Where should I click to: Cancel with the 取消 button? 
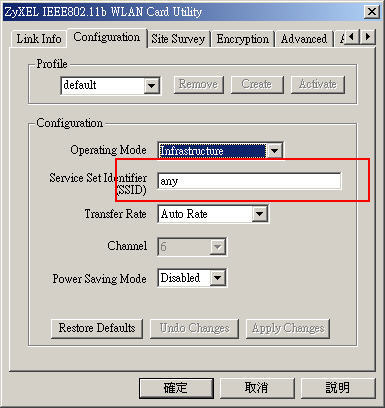(x=256, y=388)
